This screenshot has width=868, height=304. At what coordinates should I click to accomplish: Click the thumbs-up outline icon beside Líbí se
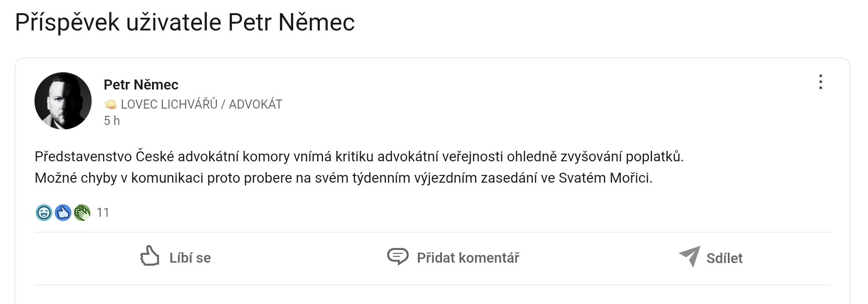150,256
